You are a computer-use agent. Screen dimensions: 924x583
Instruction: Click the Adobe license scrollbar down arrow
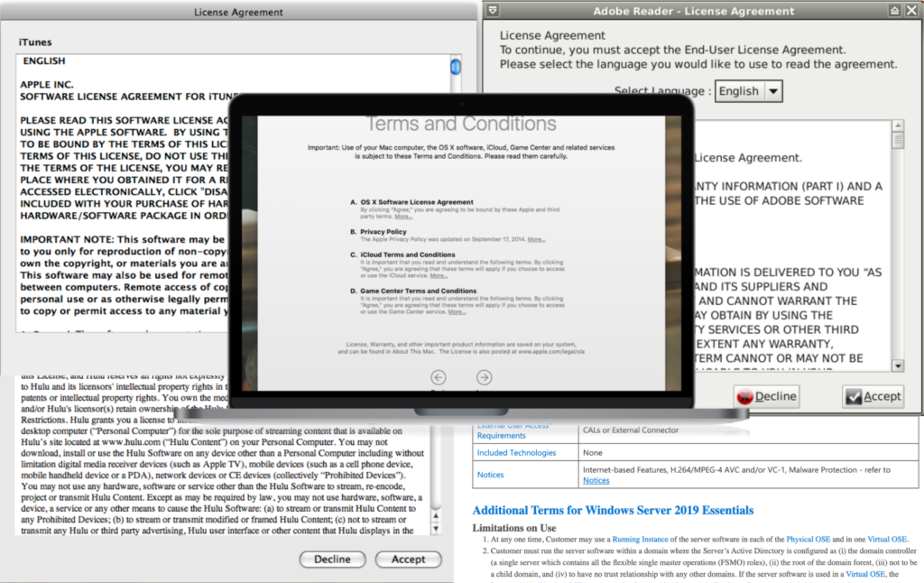tap(898, 366)
